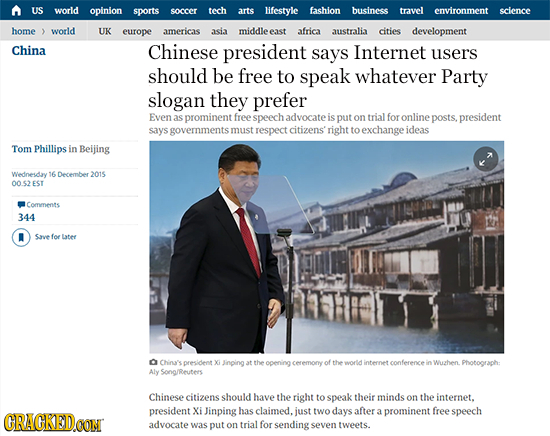Screen dimensions: 550x436
Task: Select the sports menu item
Action: click(x=146, y=11)
